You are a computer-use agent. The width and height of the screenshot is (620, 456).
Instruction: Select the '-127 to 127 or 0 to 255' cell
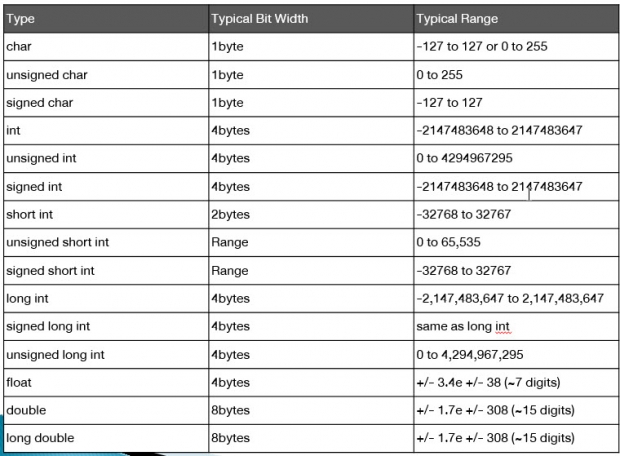(x=516, y=47)
